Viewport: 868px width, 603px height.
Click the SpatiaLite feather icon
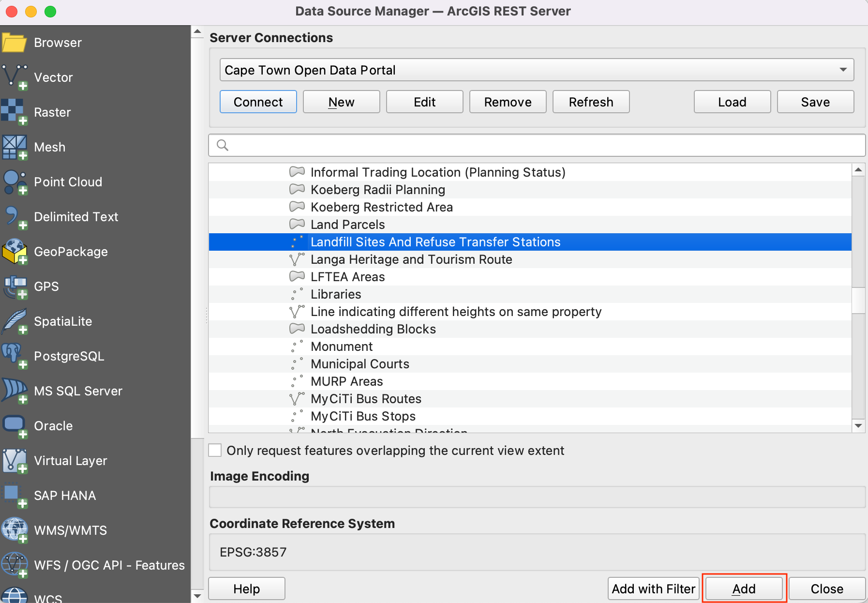15,321
